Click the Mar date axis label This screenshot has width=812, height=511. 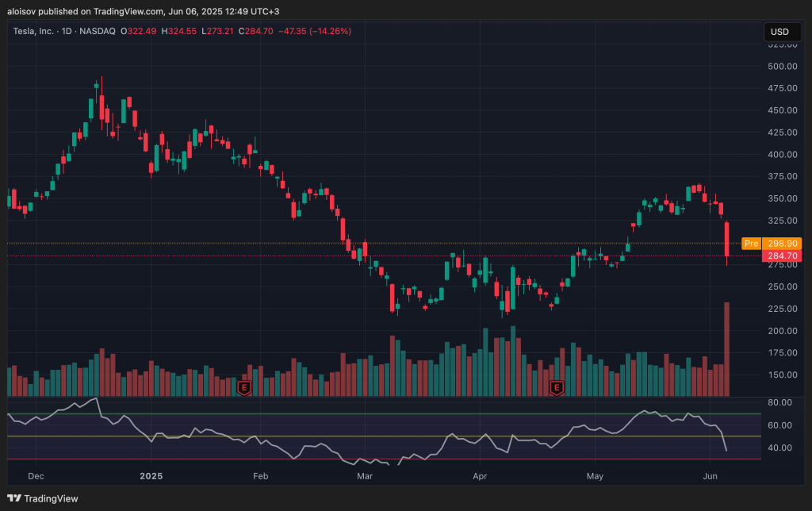coord(365,476)
